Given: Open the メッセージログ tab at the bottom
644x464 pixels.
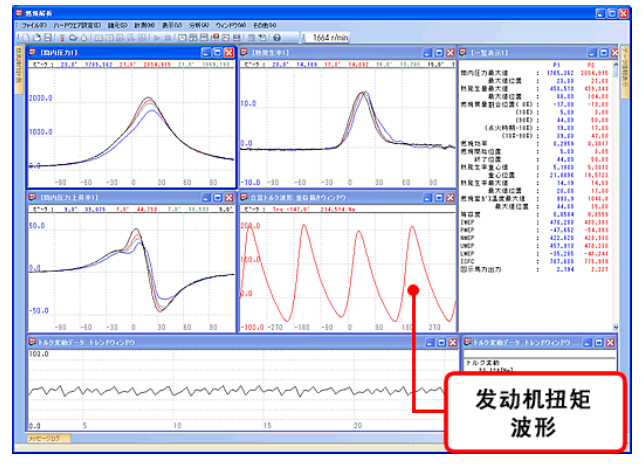Looking at the screenshot, I should 48,438.
